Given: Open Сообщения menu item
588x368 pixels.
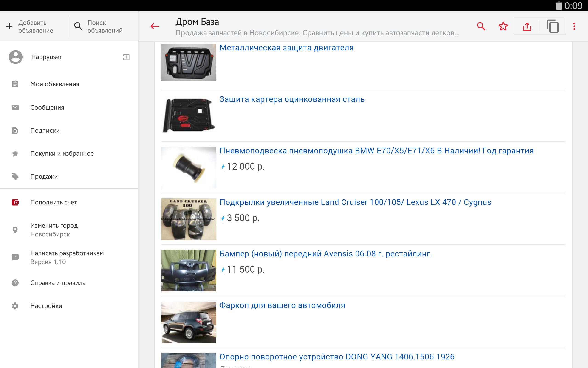Looking at the screenshot, I should pos(69,107).
